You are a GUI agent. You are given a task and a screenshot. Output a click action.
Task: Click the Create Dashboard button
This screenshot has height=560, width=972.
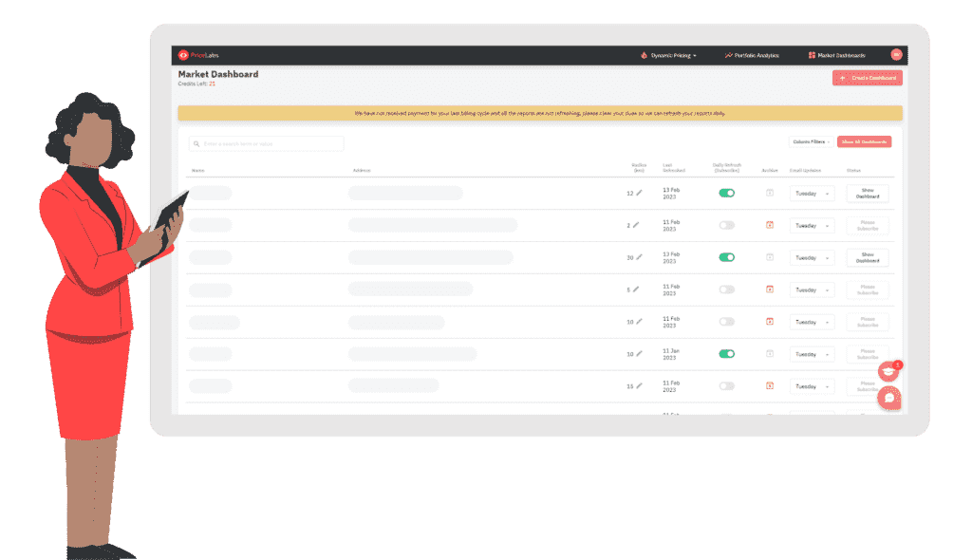[x=867, y=78]
